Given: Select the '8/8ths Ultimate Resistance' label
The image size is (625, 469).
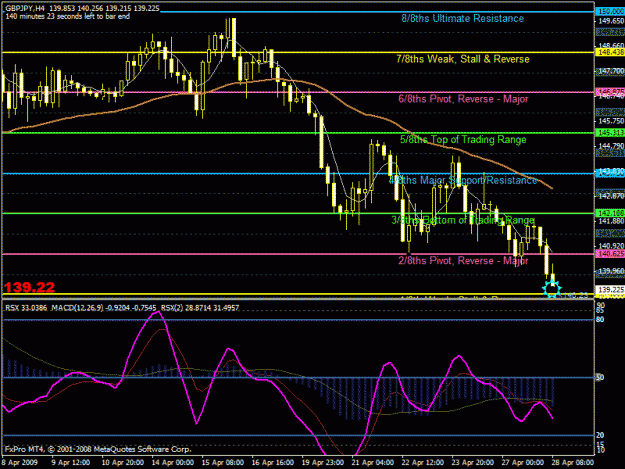Looking at the screenshot, I should 462,18.
